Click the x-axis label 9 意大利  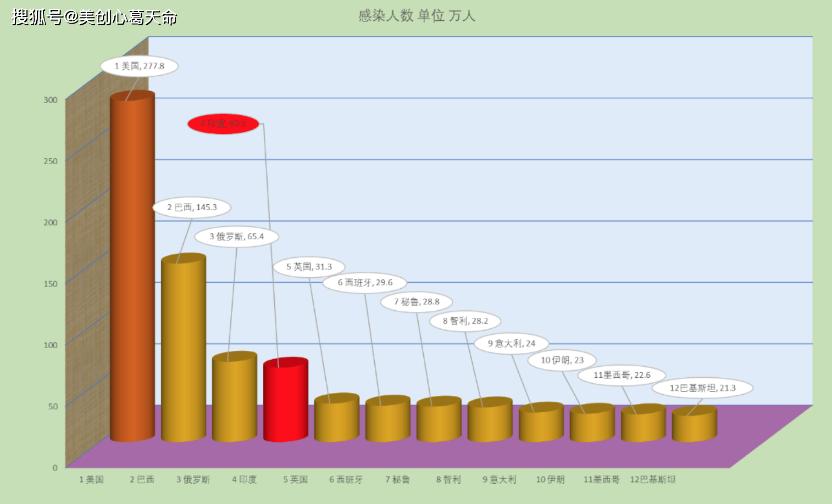pos(500,479)
